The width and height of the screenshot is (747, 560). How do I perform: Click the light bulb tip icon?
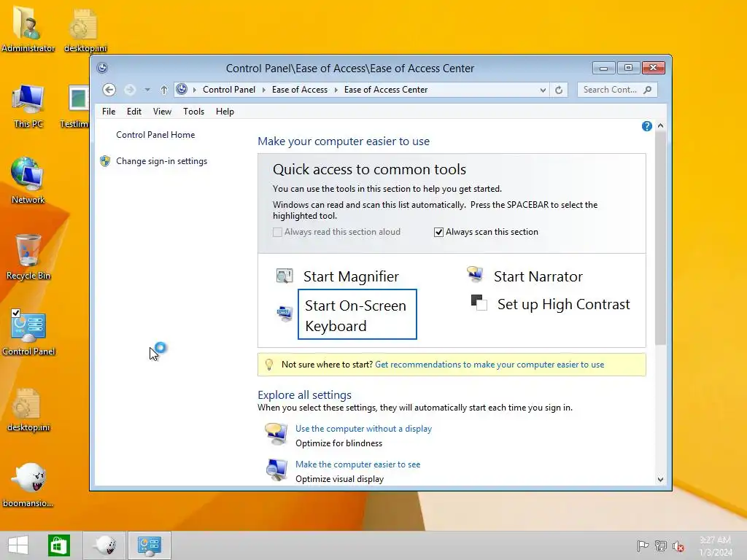[x=269, y=365]
